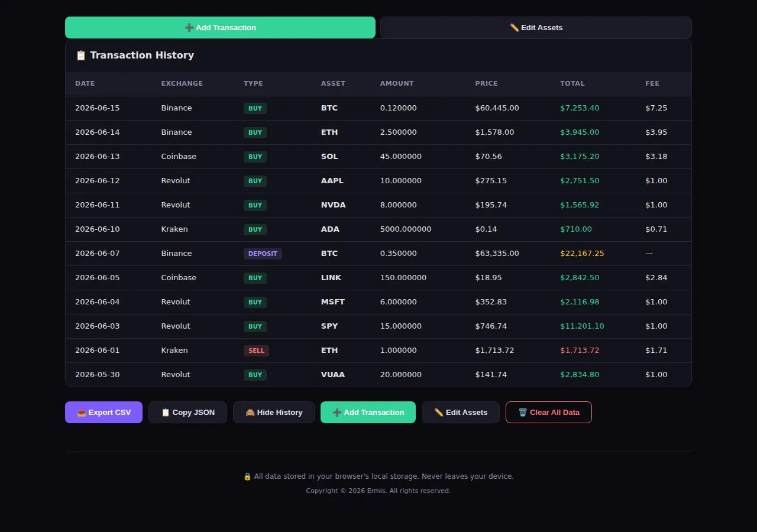This screenshot has width=757, height=532.
Task: Click total $2,751.50
Action: point(580,181)
